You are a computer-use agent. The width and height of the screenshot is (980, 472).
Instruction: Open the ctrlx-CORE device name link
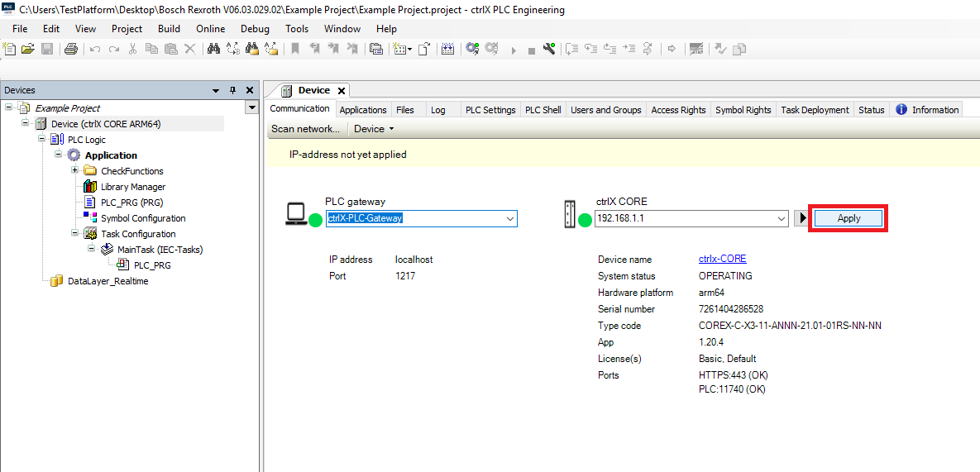point(722,259)
